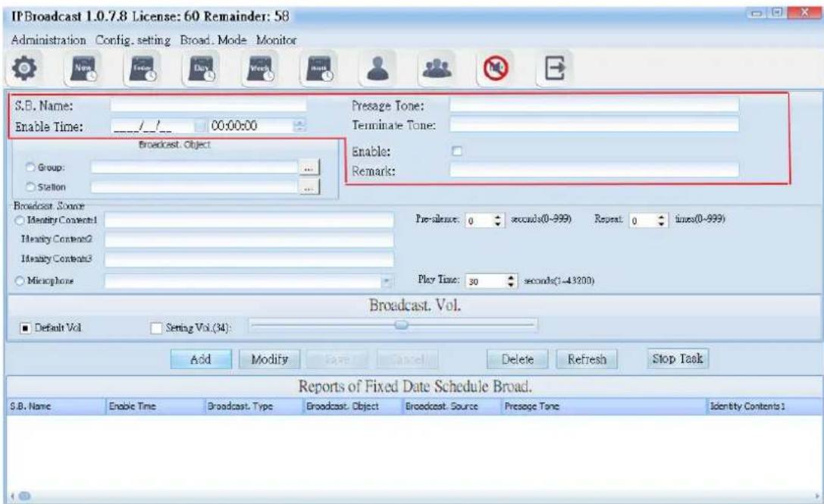Open the Config. setting menu

coord(133,40)
